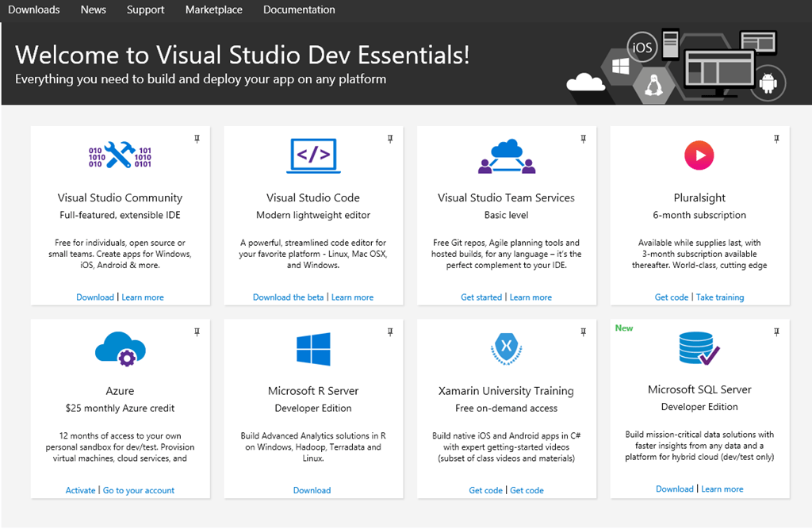The image size is (812, 529).
Task: Click the Android robot icon in banner
Action: click(768, 83)
